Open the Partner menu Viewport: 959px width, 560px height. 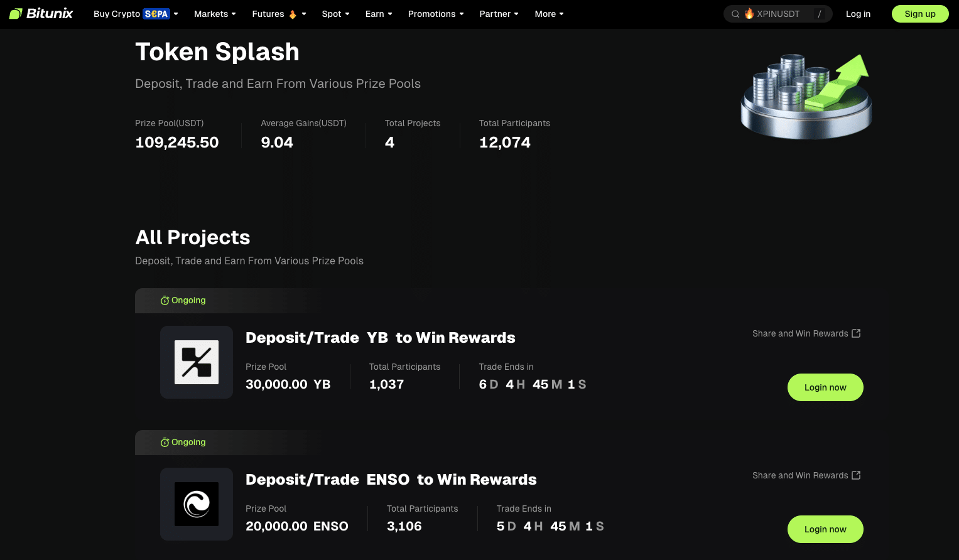coord(495,14)
